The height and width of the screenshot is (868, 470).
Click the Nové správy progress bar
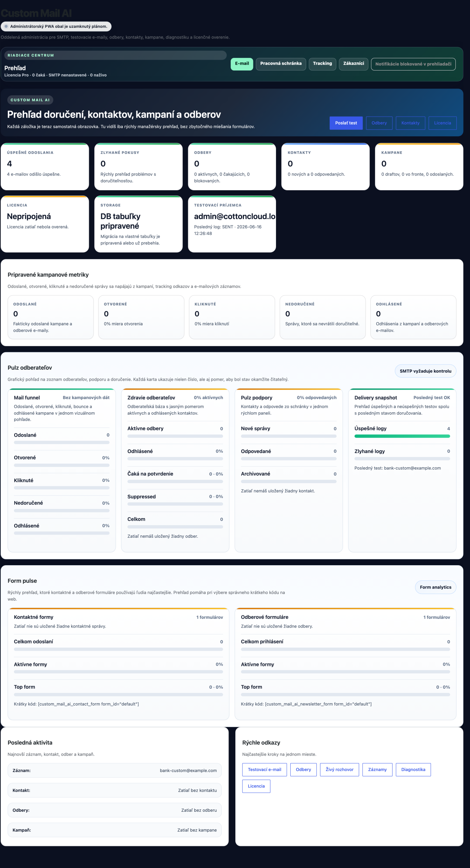289,436
